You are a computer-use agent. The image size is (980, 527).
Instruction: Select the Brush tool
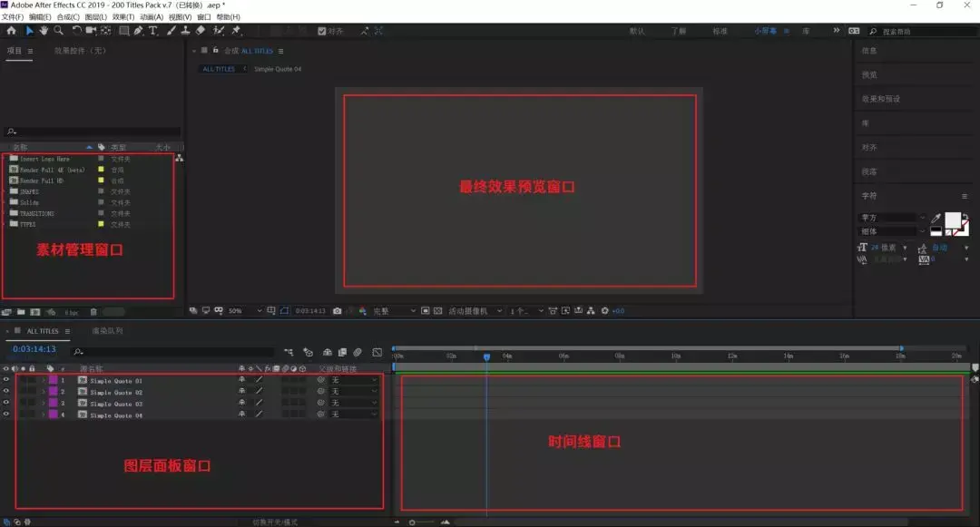pos(171,31)
